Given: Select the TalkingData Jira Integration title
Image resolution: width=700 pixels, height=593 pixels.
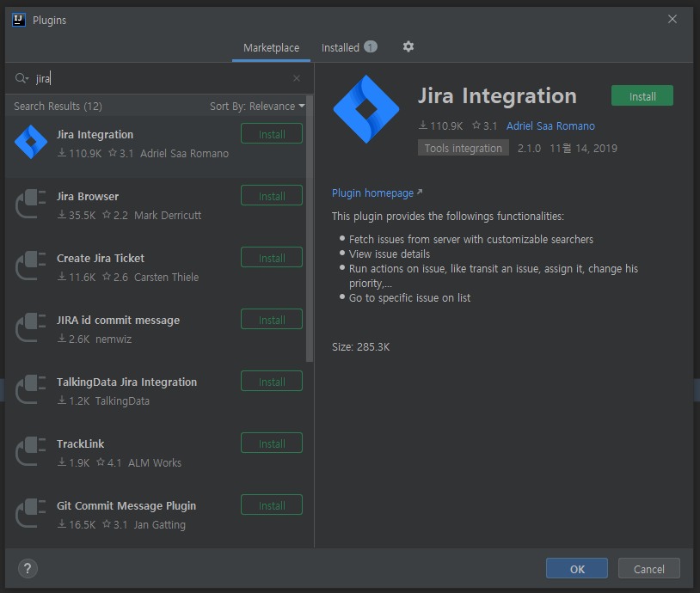Looking at the screenshot, I should click(126, 382).
